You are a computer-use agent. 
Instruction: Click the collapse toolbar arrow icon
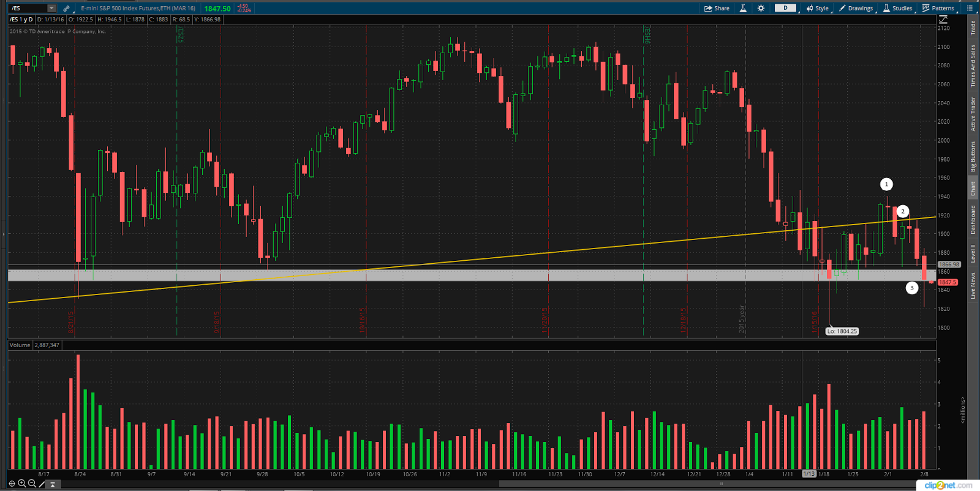(x=53, y=484)
